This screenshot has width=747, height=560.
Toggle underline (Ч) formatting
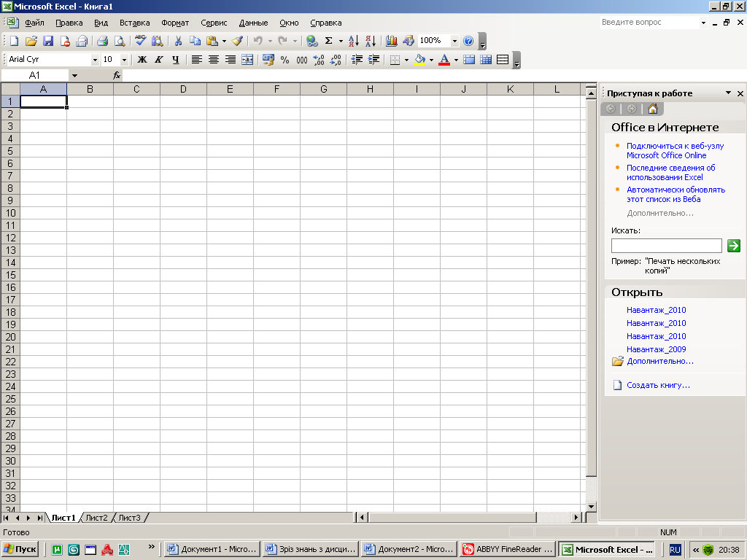pos(176,60)
